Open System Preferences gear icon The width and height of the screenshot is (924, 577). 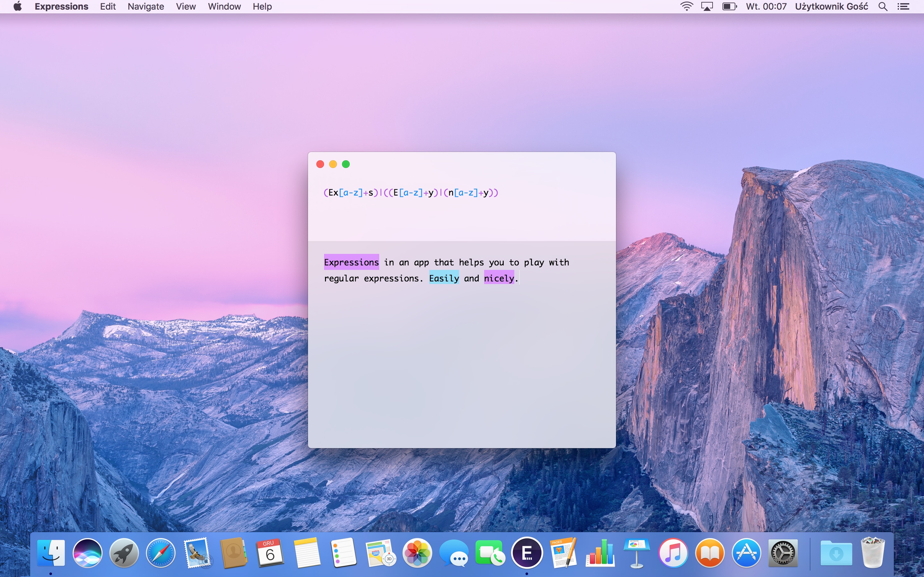tap(783, 553)
